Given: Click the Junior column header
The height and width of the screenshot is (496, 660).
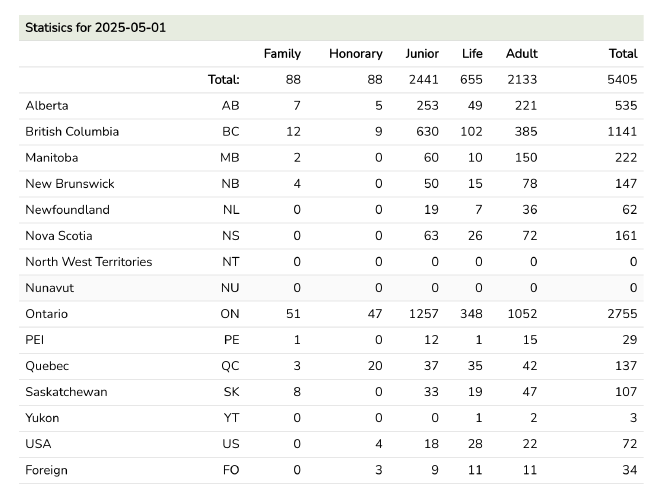Looking at the screenshot, I should click(421, 53).
